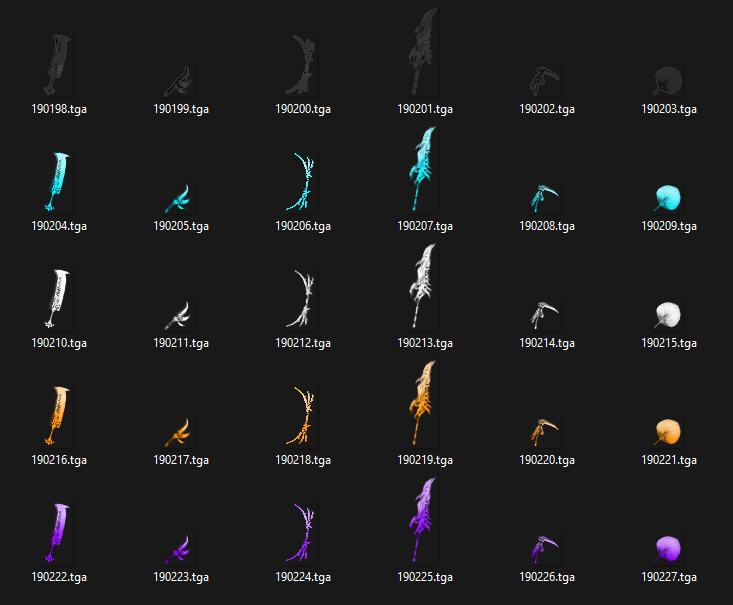
Task: Click the caption 190217.tga
Action: pos(181,460)
